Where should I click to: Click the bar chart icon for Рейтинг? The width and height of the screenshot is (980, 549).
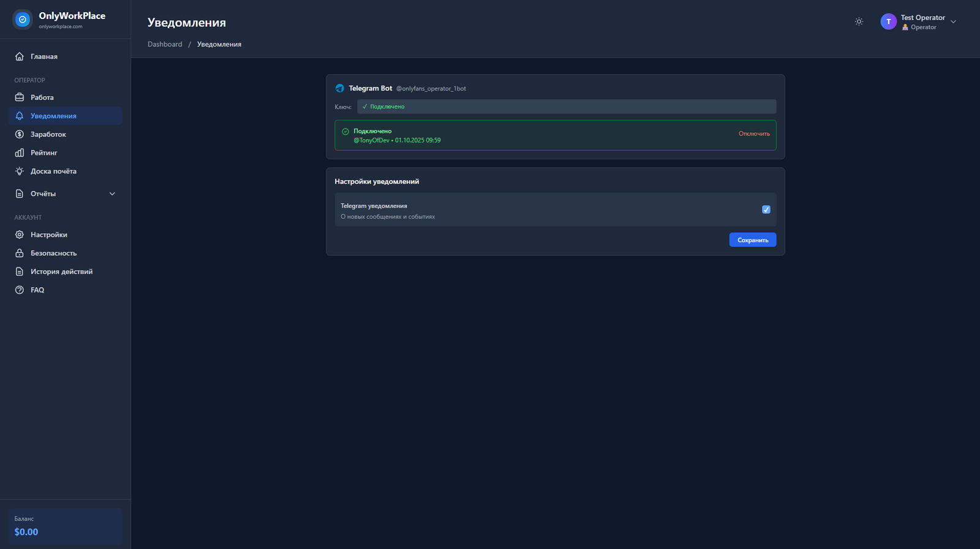tap(20, 152)
